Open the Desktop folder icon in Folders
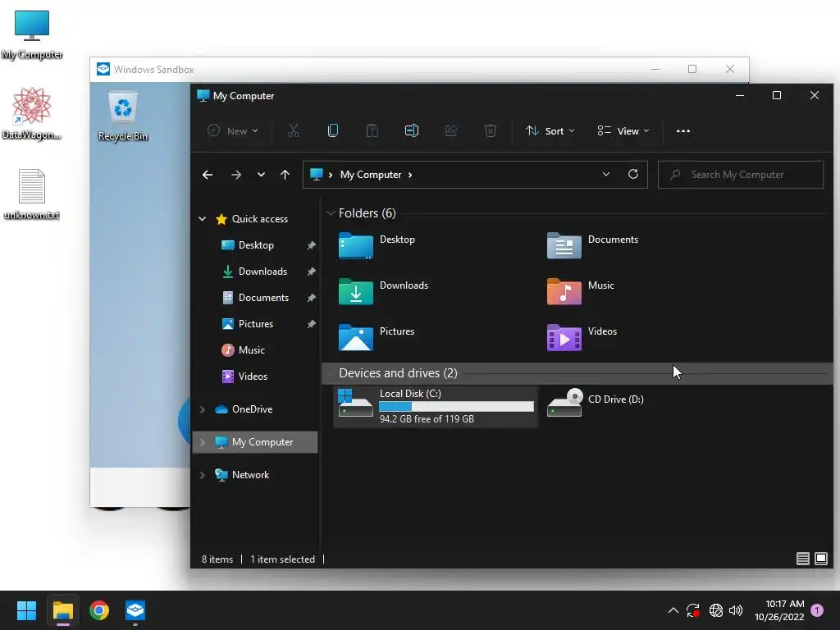 (356, 245)
